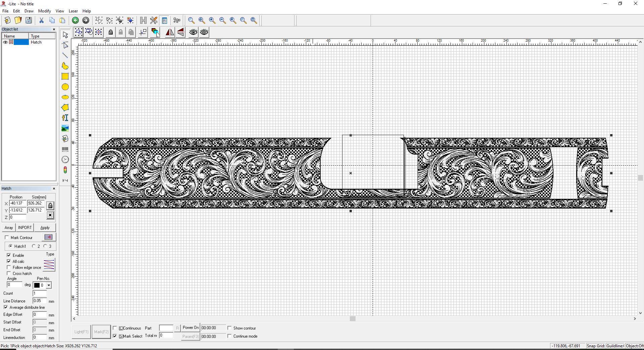Open the Pen No. dropdown
Image resolution: width=644 pixels, height=350 pixels.
click(x=49, y=285)
